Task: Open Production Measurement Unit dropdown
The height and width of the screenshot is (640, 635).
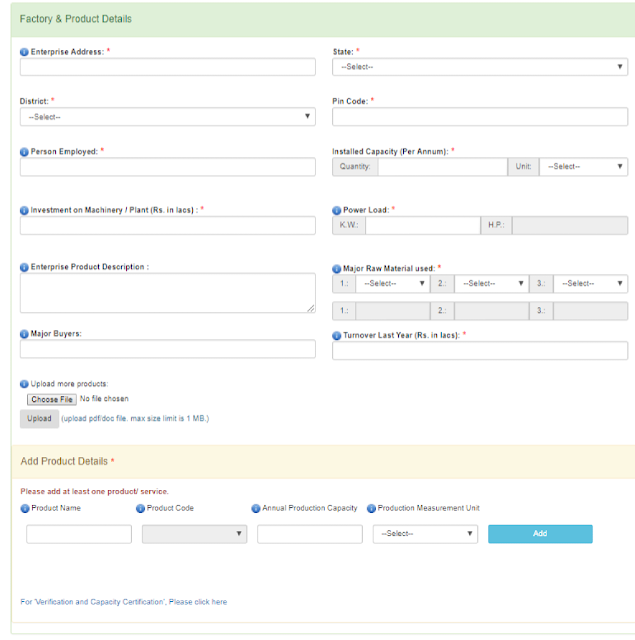Action: pos(424,534)
